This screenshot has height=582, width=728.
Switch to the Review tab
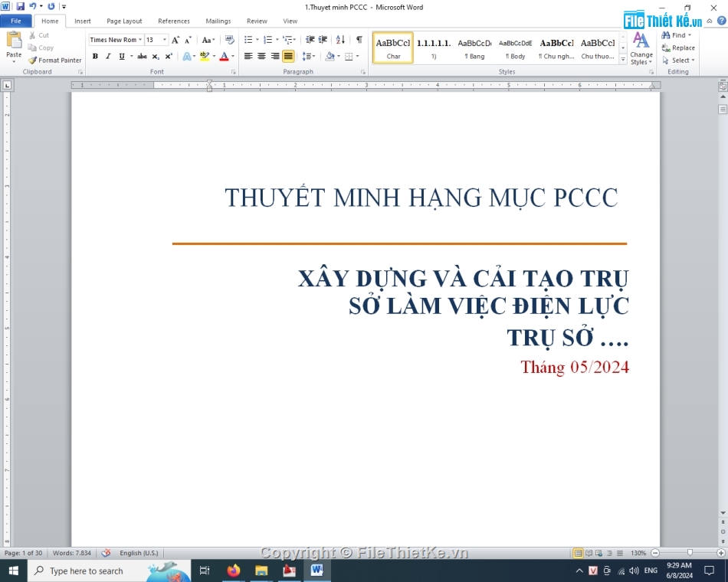coord(257,21)
